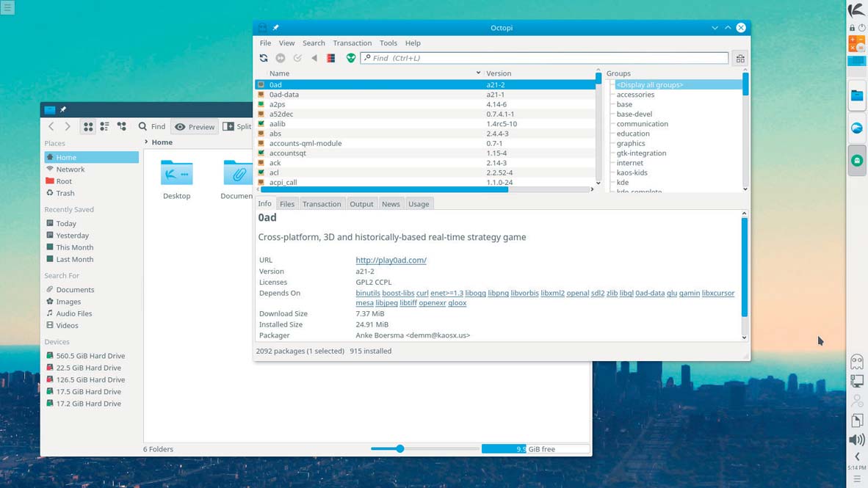The height and width of the screenshot is (488, 868).
Task: Click the network monitor tray icon
Action: pyautogui.click(x=857, y=381)
